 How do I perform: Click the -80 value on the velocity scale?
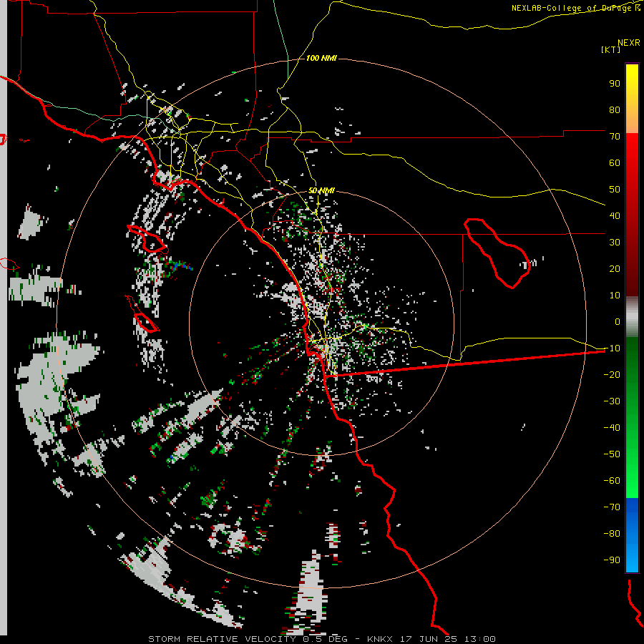tap(612, 534)
